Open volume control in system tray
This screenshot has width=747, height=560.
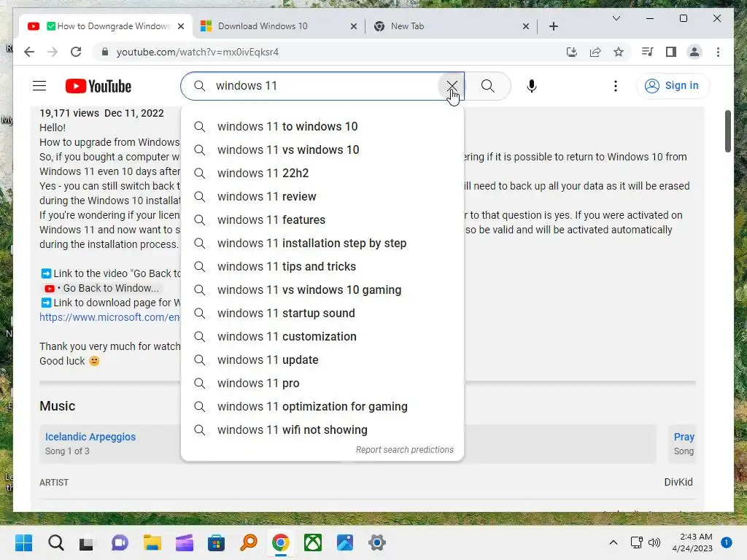654,542
